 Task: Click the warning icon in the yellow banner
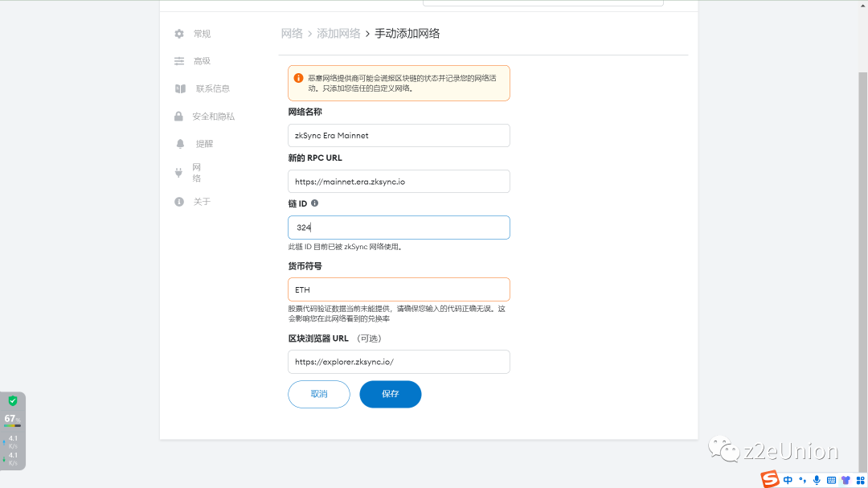click(x=300, y=78)
